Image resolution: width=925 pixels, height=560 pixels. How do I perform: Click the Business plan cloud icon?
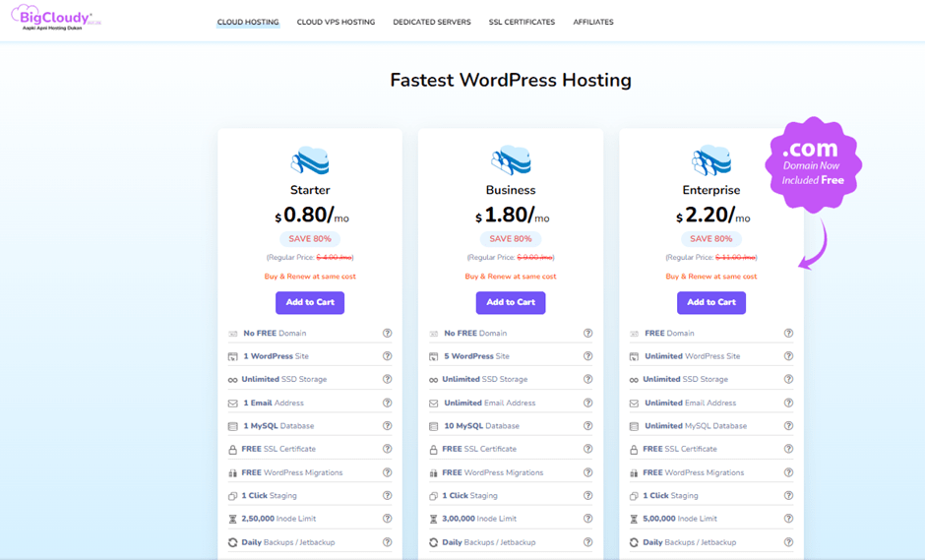(511, 160)
